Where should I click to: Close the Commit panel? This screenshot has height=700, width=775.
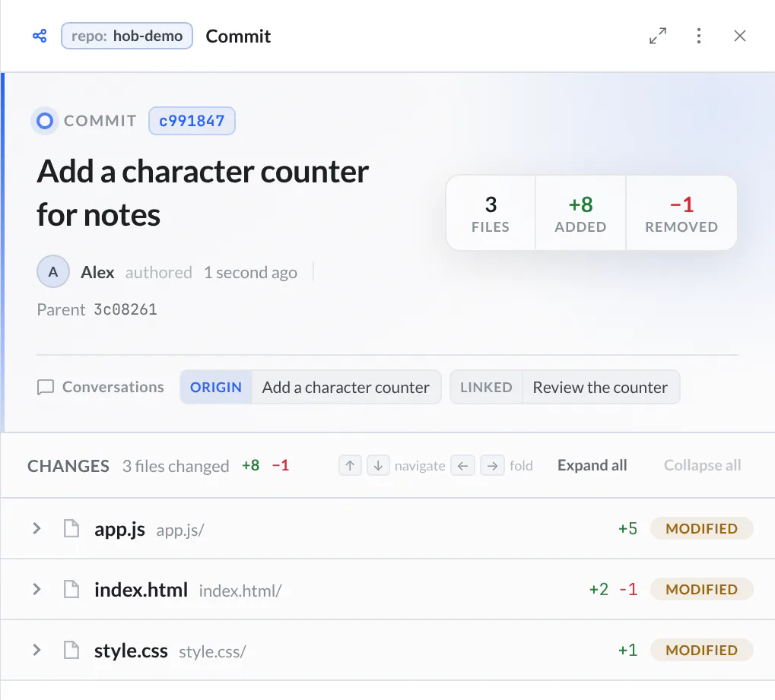(739, 36)
